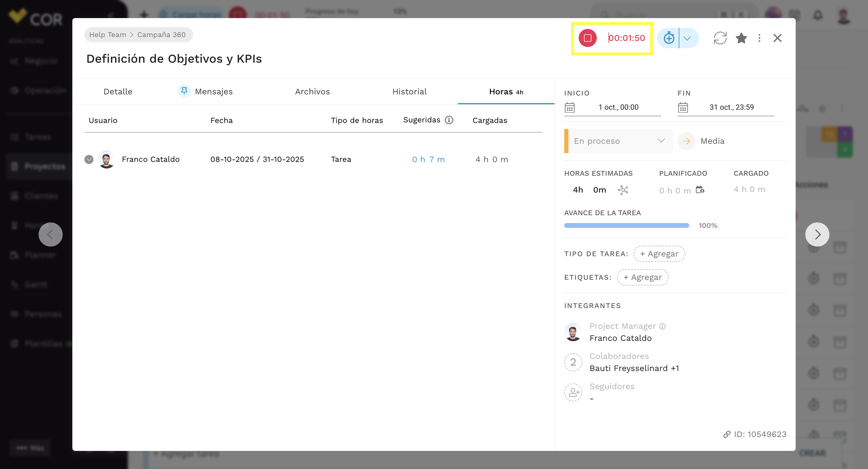Viewport: 868px width, 469px height.
Task: Click Bauti Freysselinard +1 collaborators
Action: click(634, 368)
